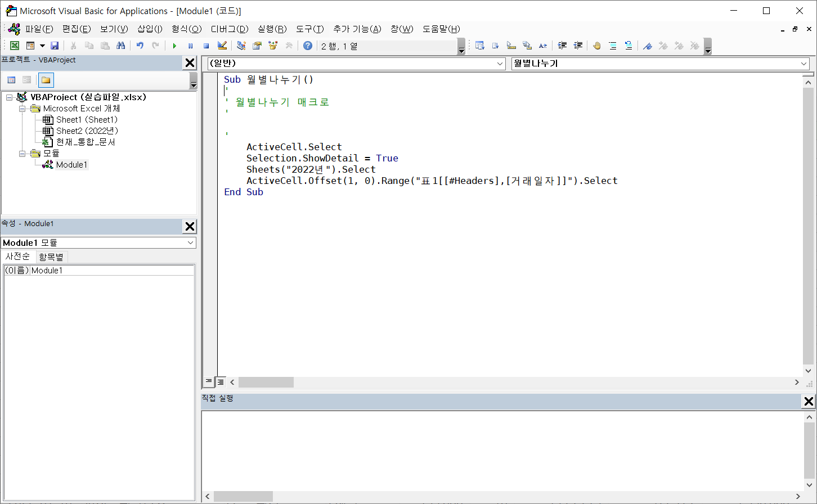Click the Complete Word icon
This screenshot has height=504, width=817.
coord(542,46)
